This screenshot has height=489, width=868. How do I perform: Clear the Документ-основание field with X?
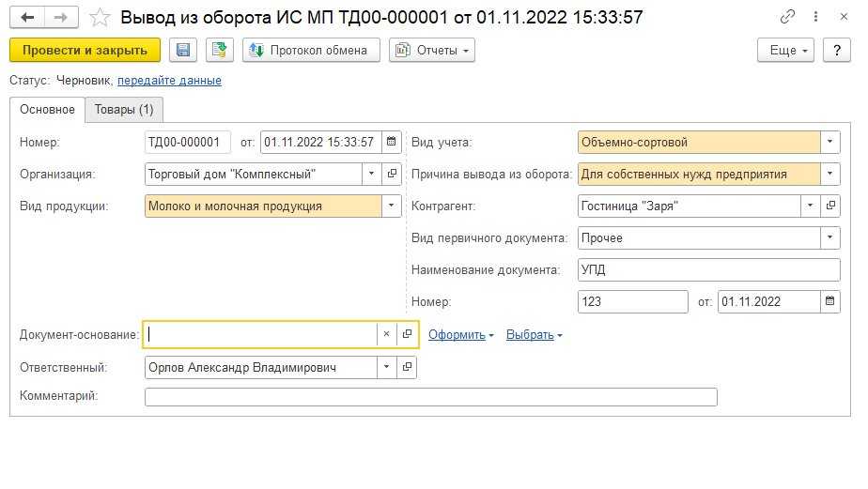[387, 334]
